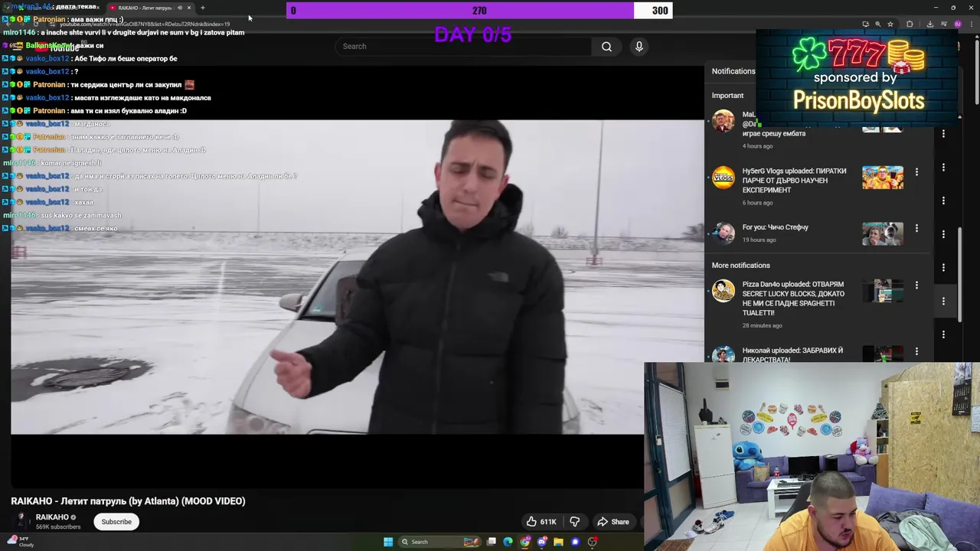Viewport: 980px width, 551px height.
Task: Open Windows Start menu
Action: [x=388, y=542]
